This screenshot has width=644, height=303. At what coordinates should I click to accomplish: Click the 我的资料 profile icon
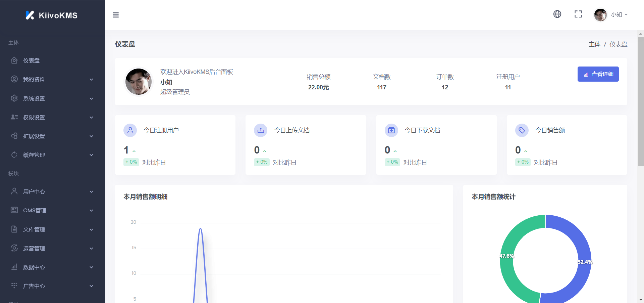tap(14, 79)
